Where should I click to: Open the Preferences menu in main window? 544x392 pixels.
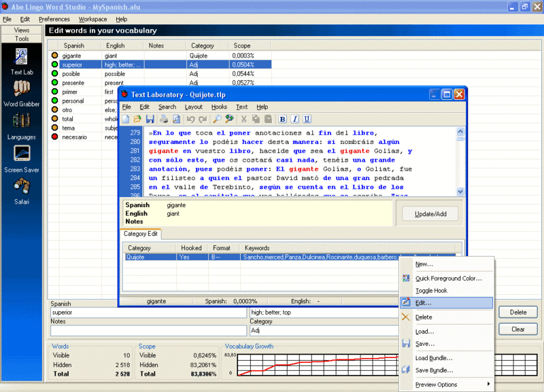click(54, 19)
